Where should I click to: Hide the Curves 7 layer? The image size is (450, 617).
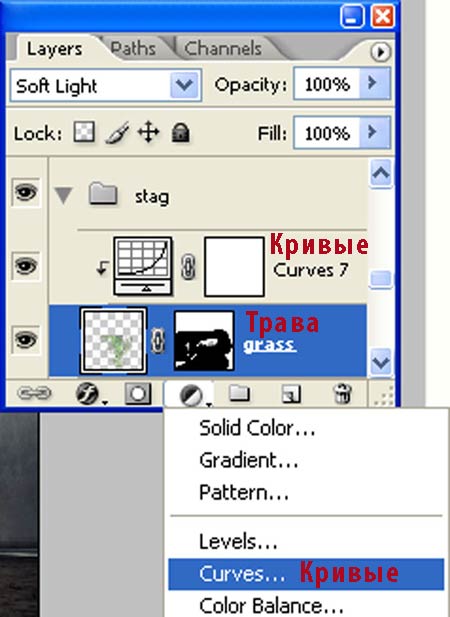pos(26,266)
